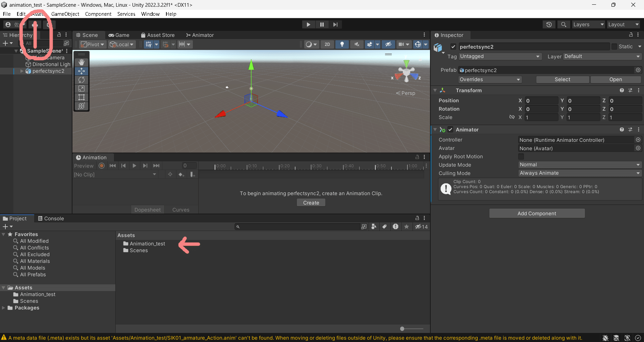Toggle 2D view mode
The width and height of the screenshot is (644, 342).
coord(327,44)
